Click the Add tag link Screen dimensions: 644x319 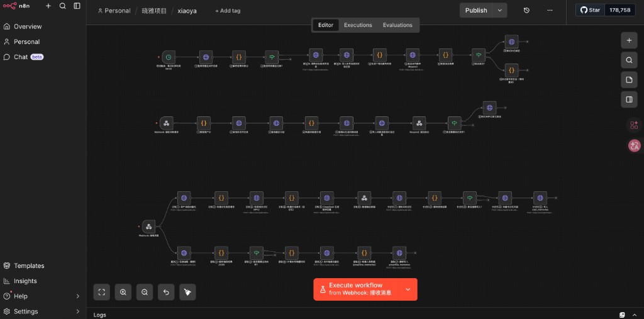(228, 11)
